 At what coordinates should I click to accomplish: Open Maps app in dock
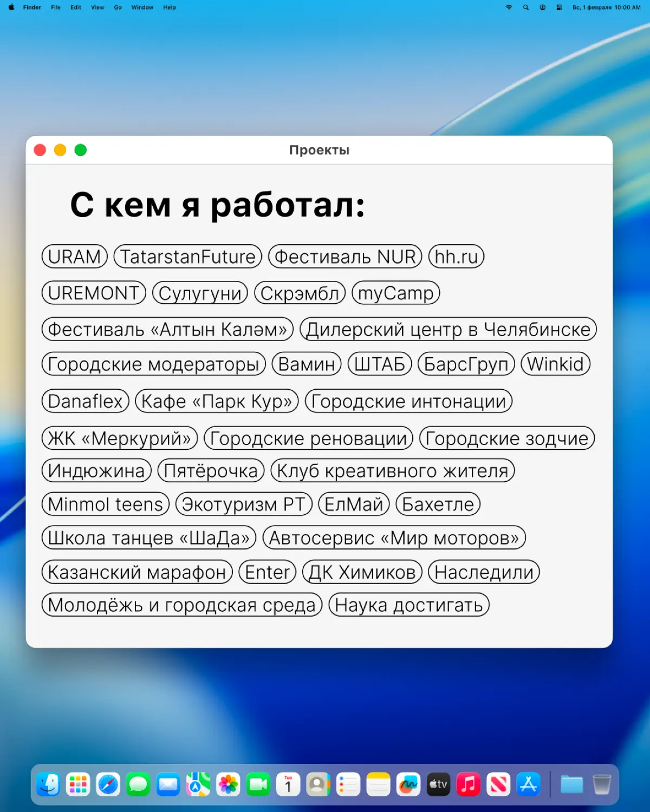[x=198, y=784]
